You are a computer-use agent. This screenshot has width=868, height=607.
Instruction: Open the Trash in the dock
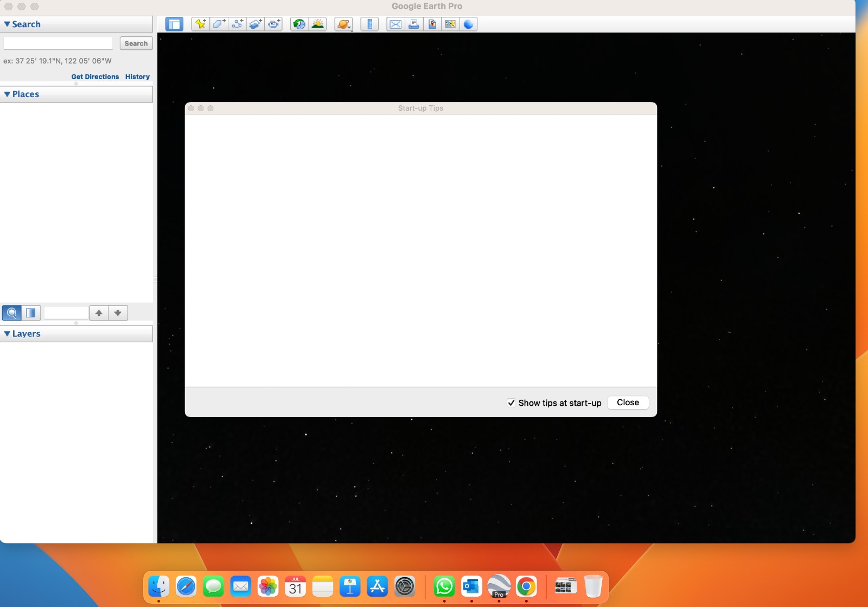point(593,586)
